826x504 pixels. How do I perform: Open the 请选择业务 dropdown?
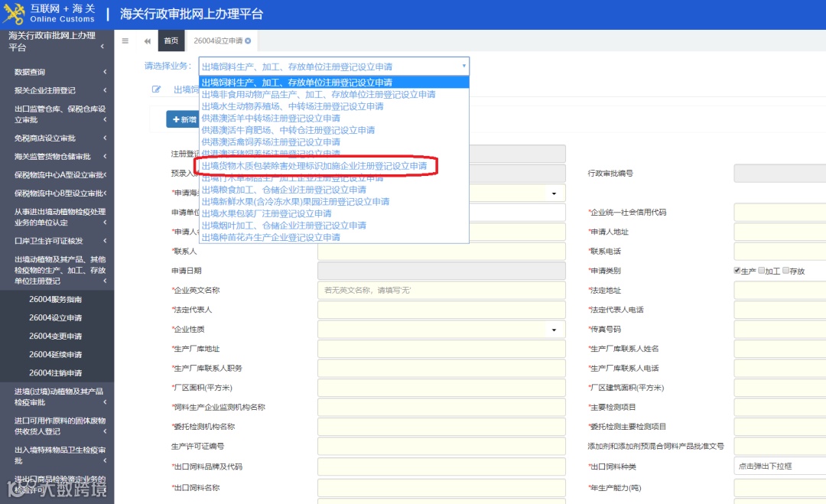(334, 67)
